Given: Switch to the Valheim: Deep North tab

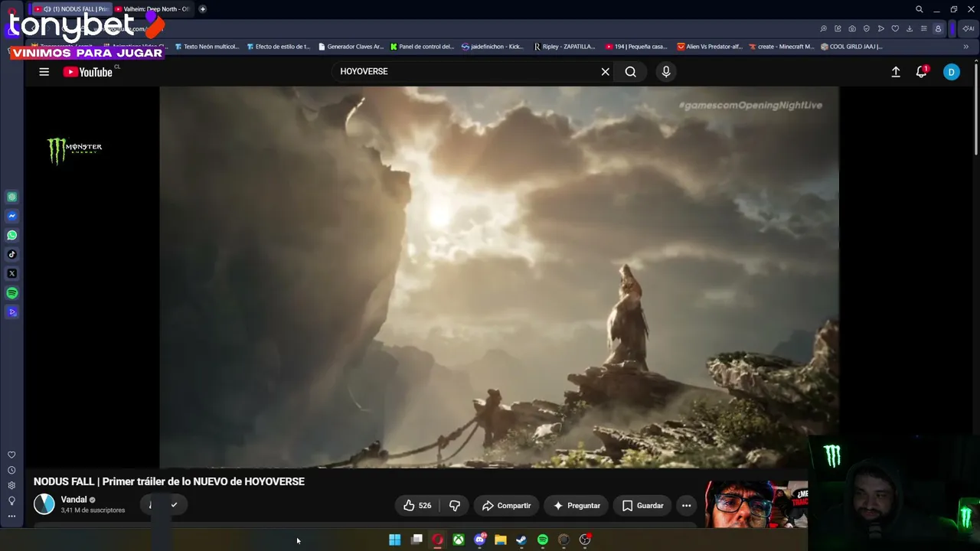Looking at the screenshot, I should [x=152, y=9].
